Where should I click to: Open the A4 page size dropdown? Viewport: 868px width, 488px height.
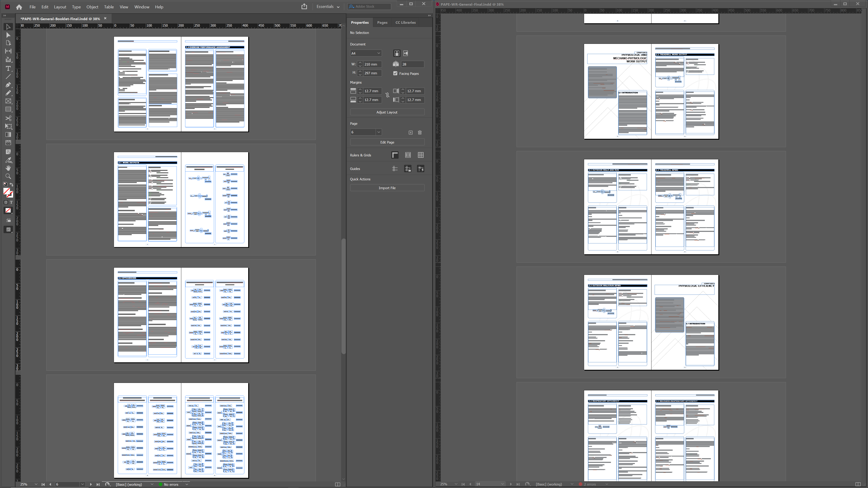(366, 53)
